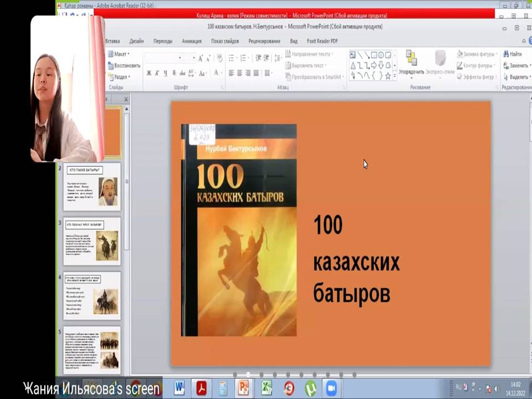Click the Reset (Восстановить) button
Viewport: 532px width, 399px height.
click(x=125, y=65)
